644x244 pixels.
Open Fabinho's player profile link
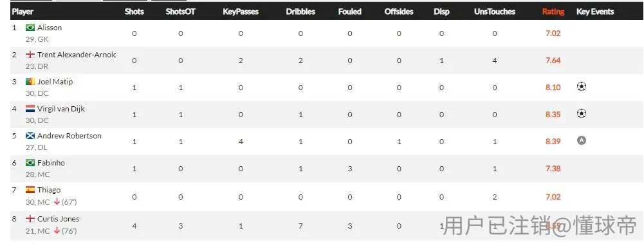[51, 163]
